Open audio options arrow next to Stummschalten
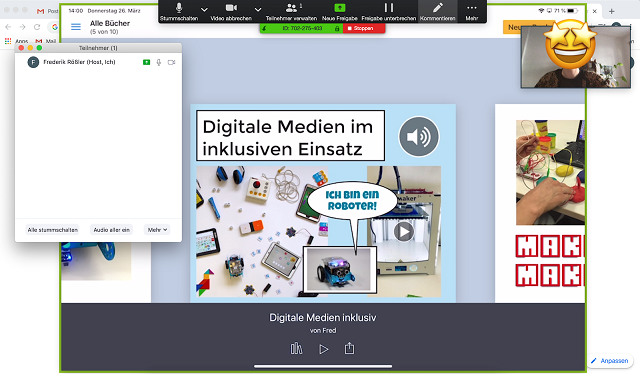This screenshot has width=640, height=374. (204, 9)
